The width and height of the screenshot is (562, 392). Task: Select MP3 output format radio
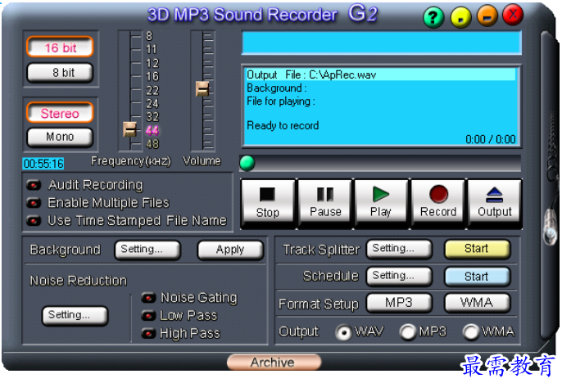click(x=407, y=332)
